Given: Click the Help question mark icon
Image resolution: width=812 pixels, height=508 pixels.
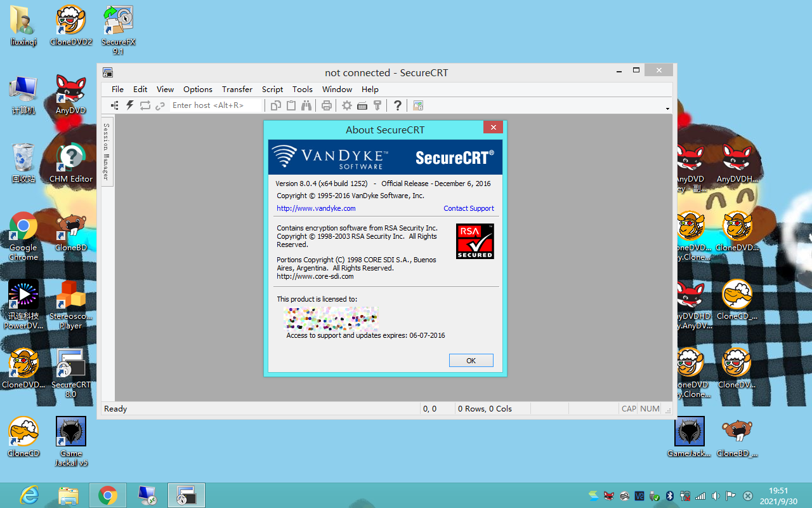Looking at the screenshot, I should point(398,105).
